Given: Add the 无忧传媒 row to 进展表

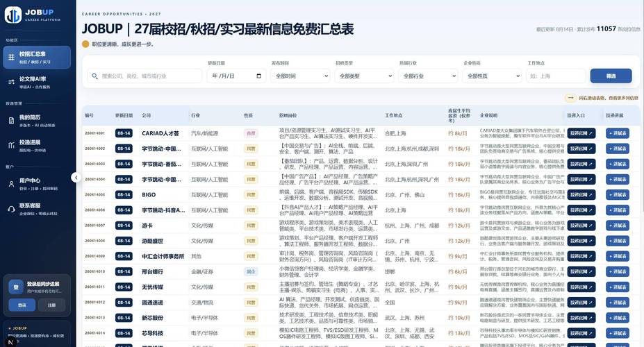Looking at the screenshot, I should [618, 287].
